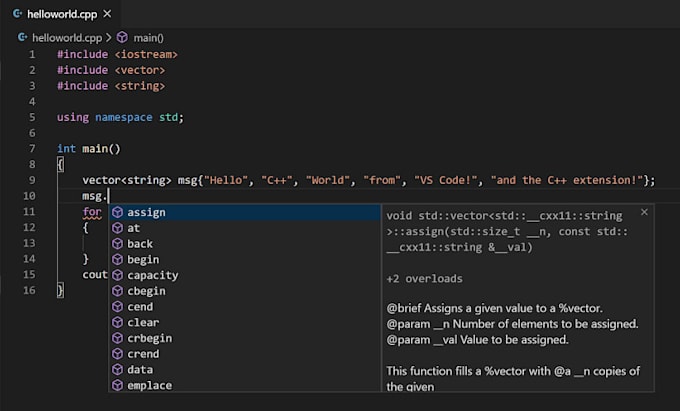Expand the breadcrumb chevron after helloworld.cpp
680x411 pixels.
[x=108, y=38]
